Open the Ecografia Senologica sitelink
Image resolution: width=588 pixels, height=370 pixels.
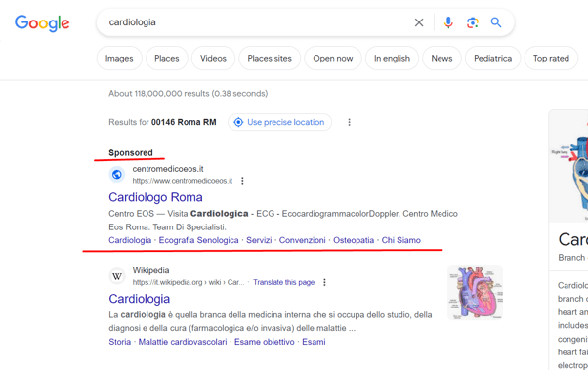point(198,240)
